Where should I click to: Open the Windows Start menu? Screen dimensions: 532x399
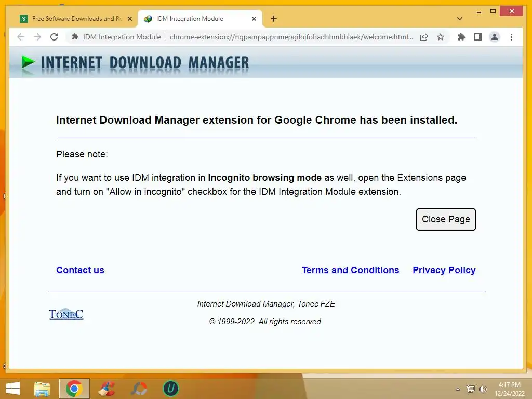tap(13, 389)
